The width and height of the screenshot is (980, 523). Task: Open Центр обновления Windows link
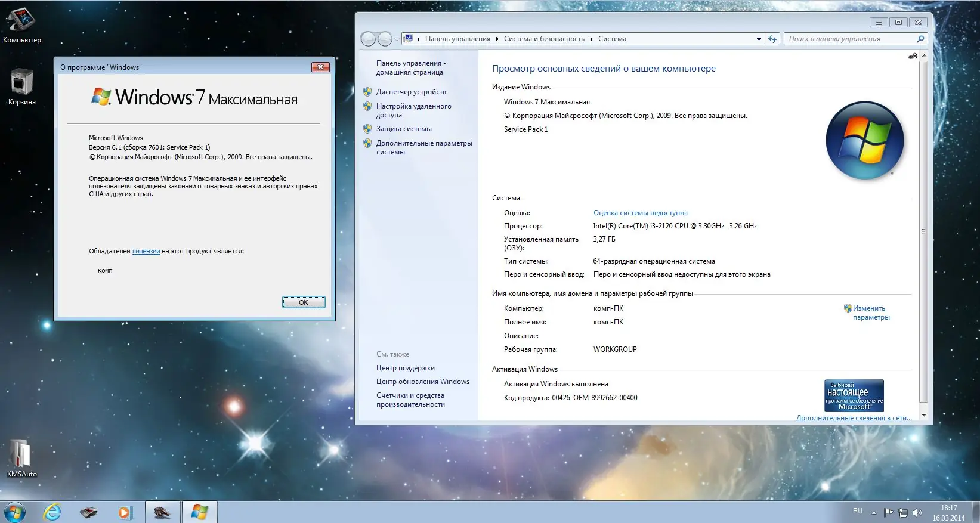click(423, 382)
